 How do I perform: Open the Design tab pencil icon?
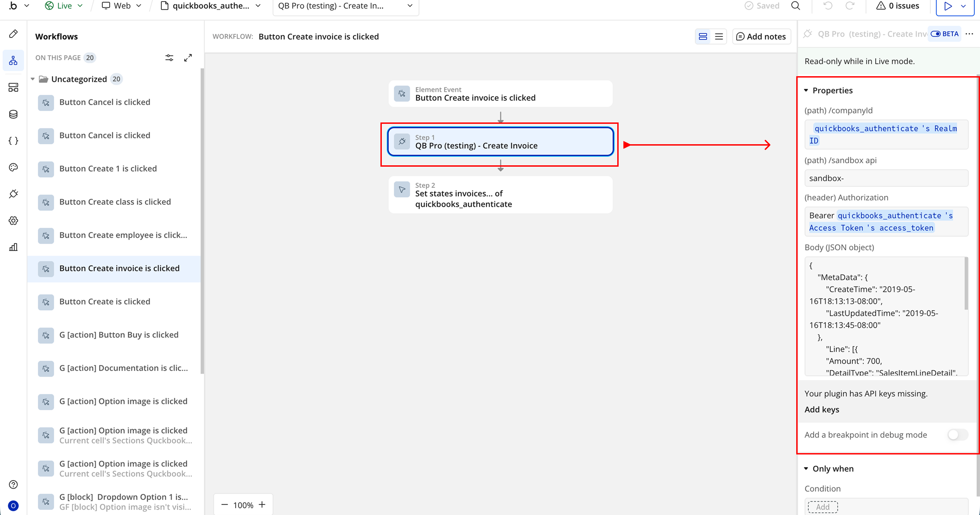pos(13,34)
